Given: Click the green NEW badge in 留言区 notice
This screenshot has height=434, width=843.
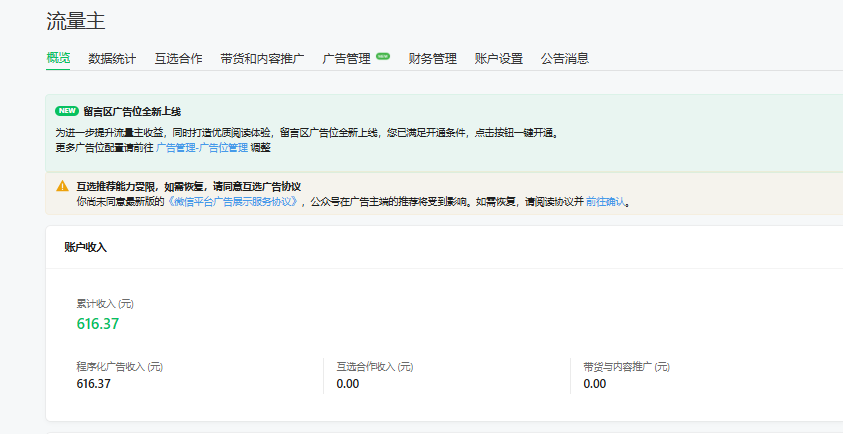Looking at the screenshot, I should tap(66, 111).
